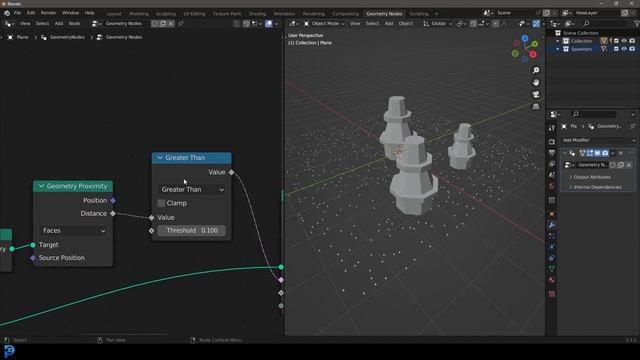Toggle viewport visibility eye for Collection

pos(624,41)
